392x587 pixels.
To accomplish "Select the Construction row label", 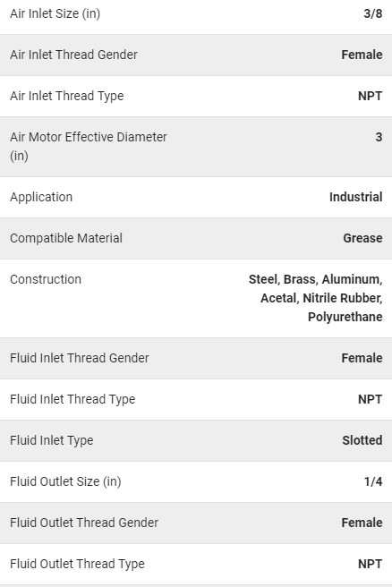I will click(46, 279).
